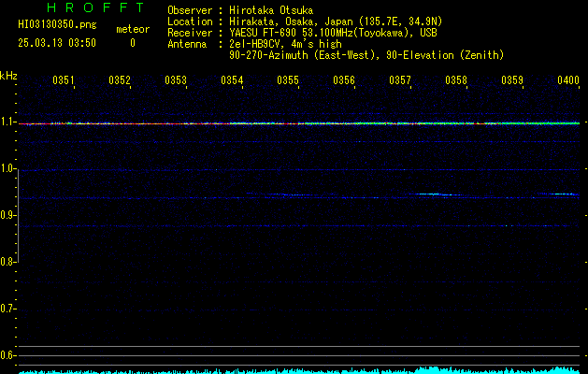Click time marker 0354
588x374 pixels.
click(232, 79)
